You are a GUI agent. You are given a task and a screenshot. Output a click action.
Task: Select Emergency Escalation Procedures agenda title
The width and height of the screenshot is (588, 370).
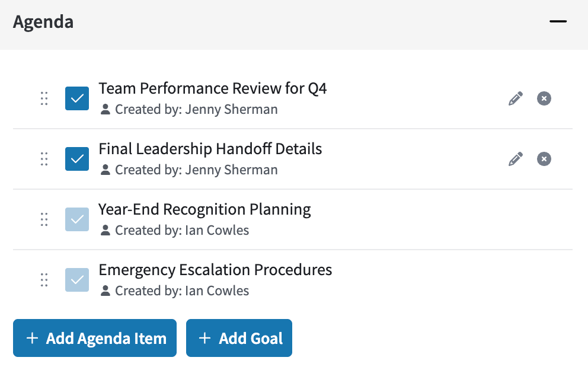(215, 270)
